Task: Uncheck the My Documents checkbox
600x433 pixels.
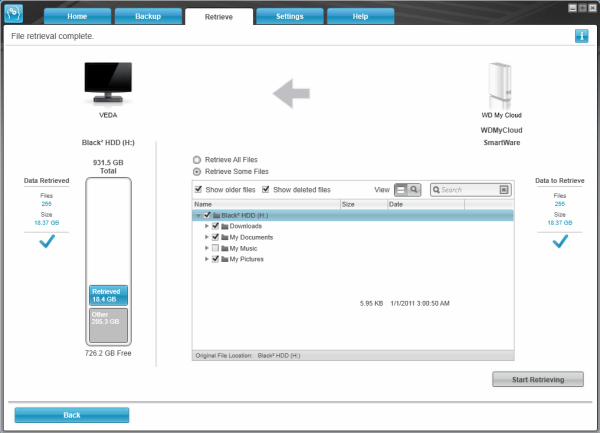Action: tap(215, 237)
